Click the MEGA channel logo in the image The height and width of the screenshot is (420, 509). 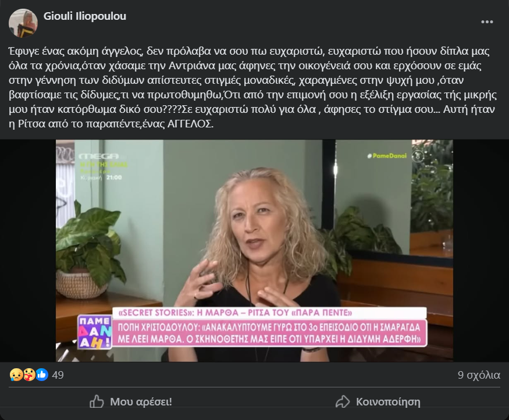coord(99,156)
